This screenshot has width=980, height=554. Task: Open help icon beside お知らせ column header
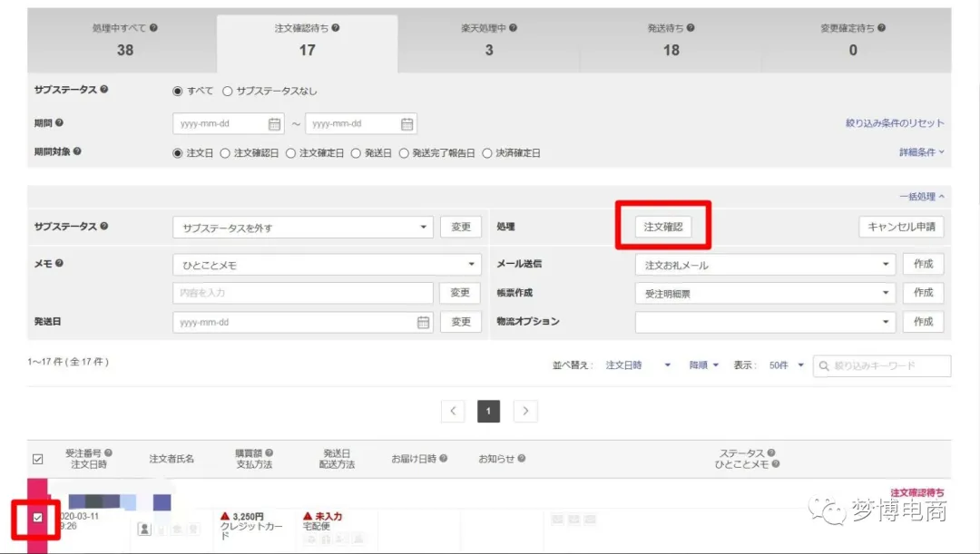521,459
